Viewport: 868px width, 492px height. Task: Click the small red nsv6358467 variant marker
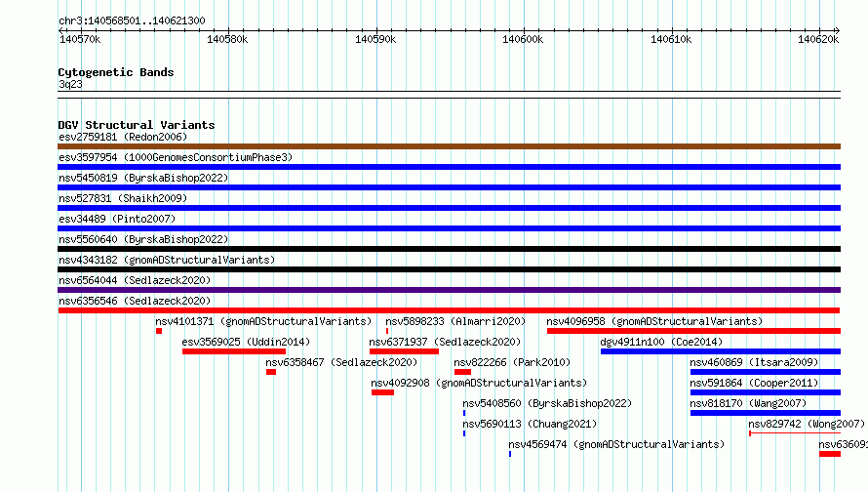[x=271, y=372]
